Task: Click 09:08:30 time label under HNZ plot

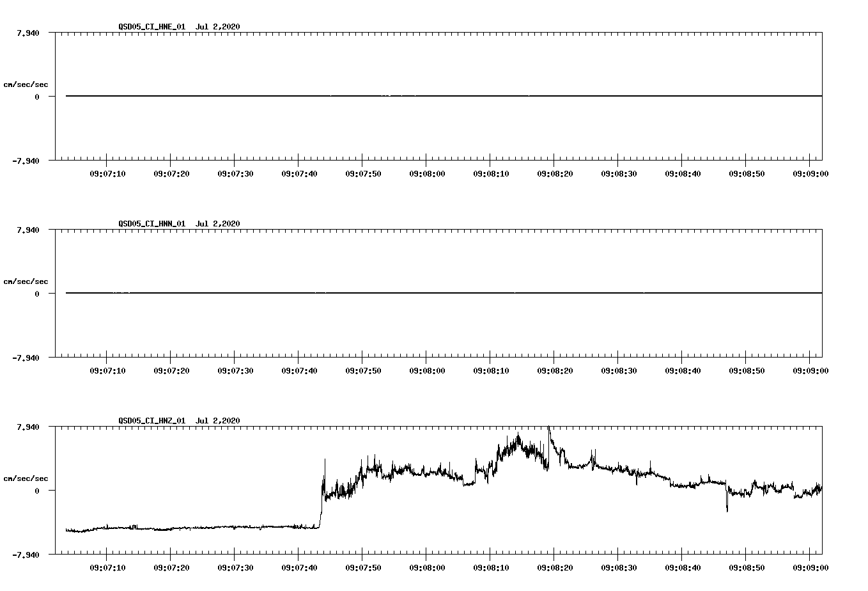Action: 619,567
